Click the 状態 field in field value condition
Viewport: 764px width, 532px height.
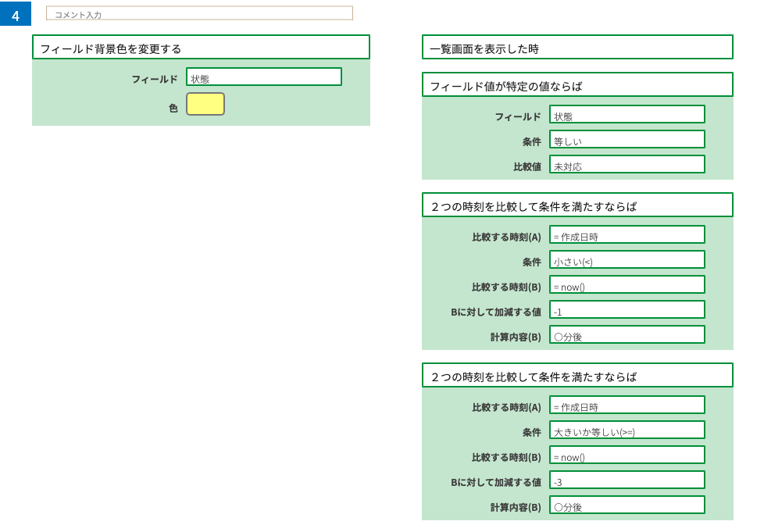627,115
